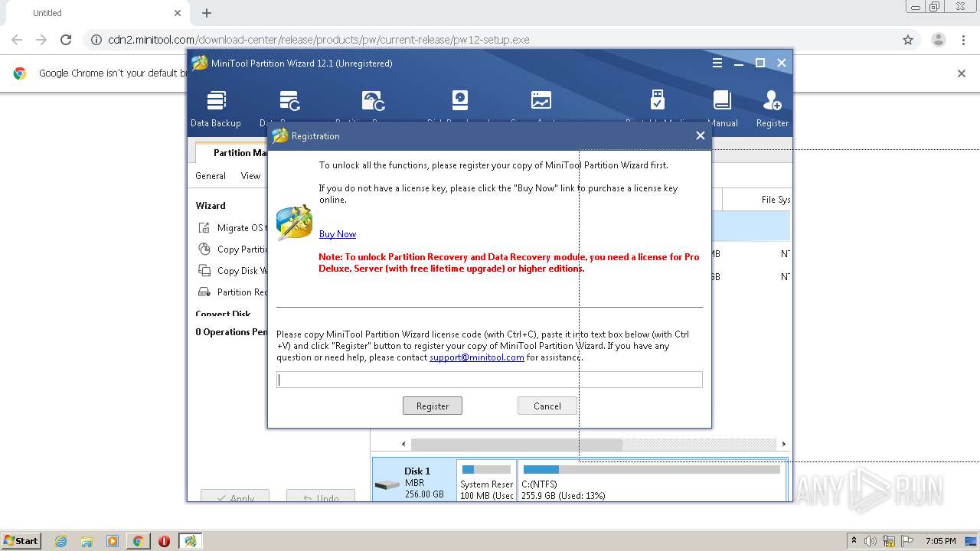This screenshot has height=551, width=980.
Task: Open a new Chrome tab
Action: click(x=207, y=13)
